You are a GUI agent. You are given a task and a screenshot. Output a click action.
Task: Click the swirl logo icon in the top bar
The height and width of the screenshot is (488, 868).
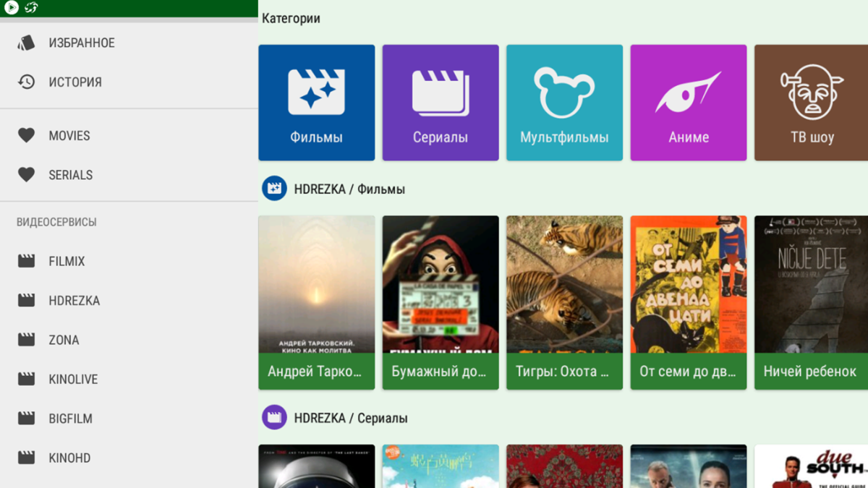click(30, 8)
